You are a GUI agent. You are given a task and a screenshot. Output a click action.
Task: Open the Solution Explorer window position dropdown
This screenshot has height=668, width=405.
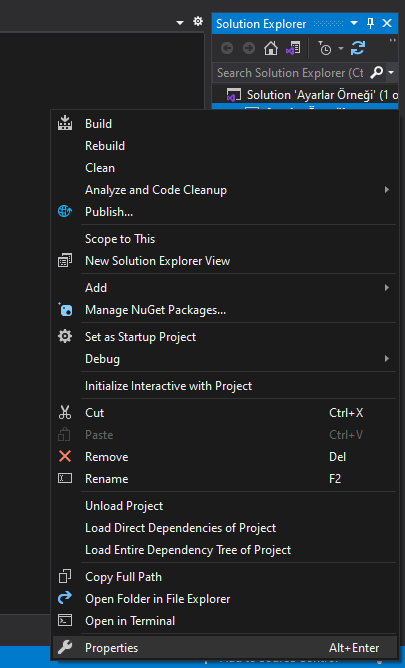354,23
